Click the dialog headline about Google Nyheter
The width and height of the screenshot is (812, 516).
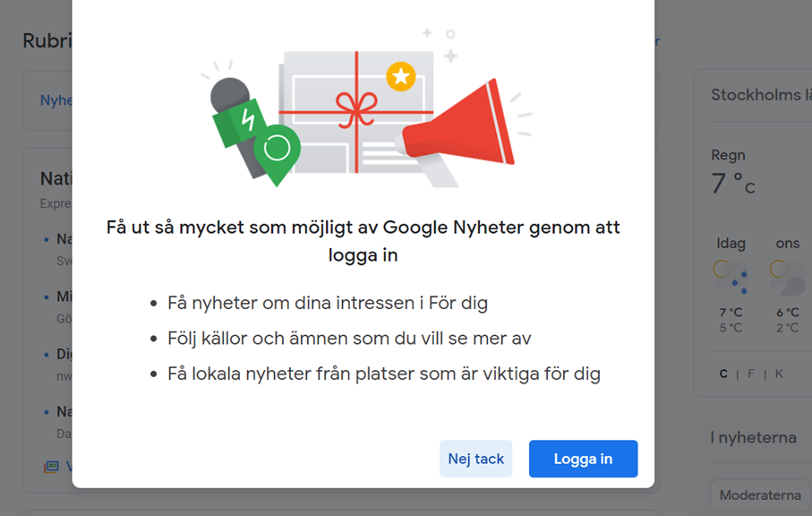click(x=363, y=241)
